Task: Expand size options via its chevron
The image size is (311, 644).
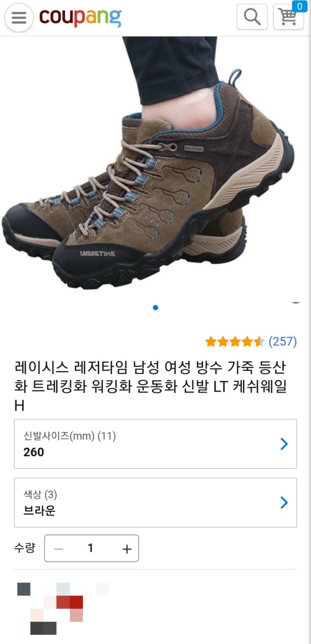Action: (x=284, y=444)
